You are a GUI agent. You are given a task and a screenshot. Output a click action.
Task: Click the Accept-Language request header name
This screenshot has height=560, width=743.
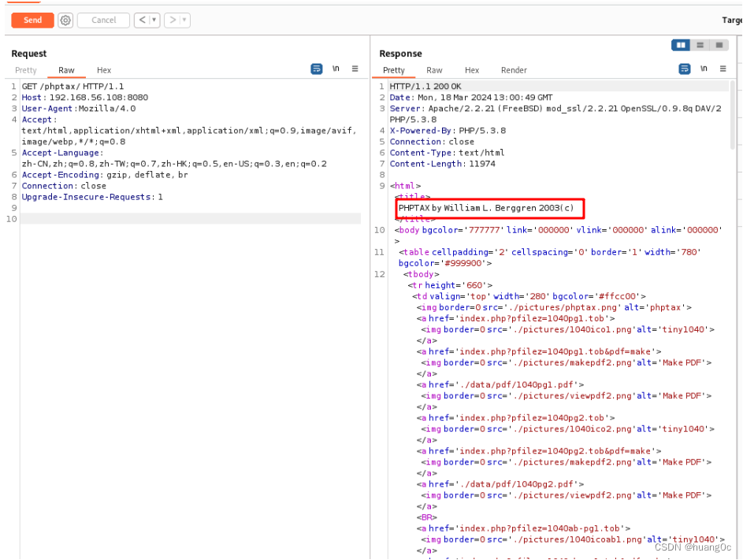point(61,153)
